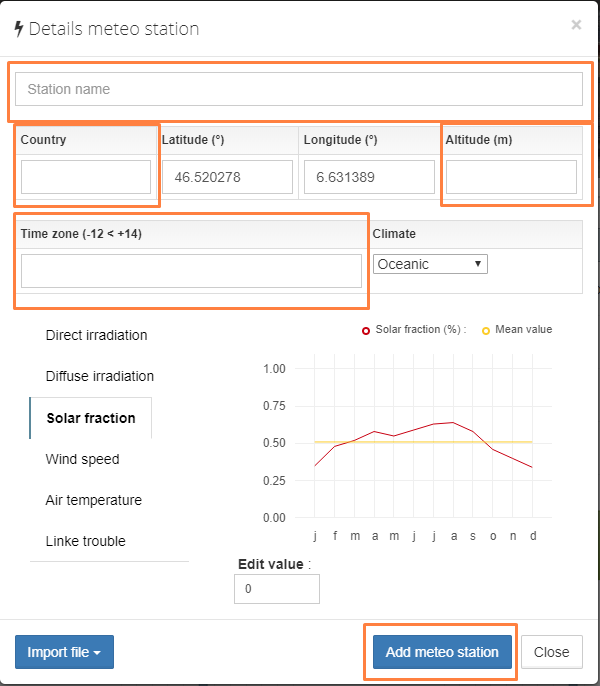The height and width of the screenshot is (686, 600).
Task: Click the 0.25 y-axis label
Action: 274,481
